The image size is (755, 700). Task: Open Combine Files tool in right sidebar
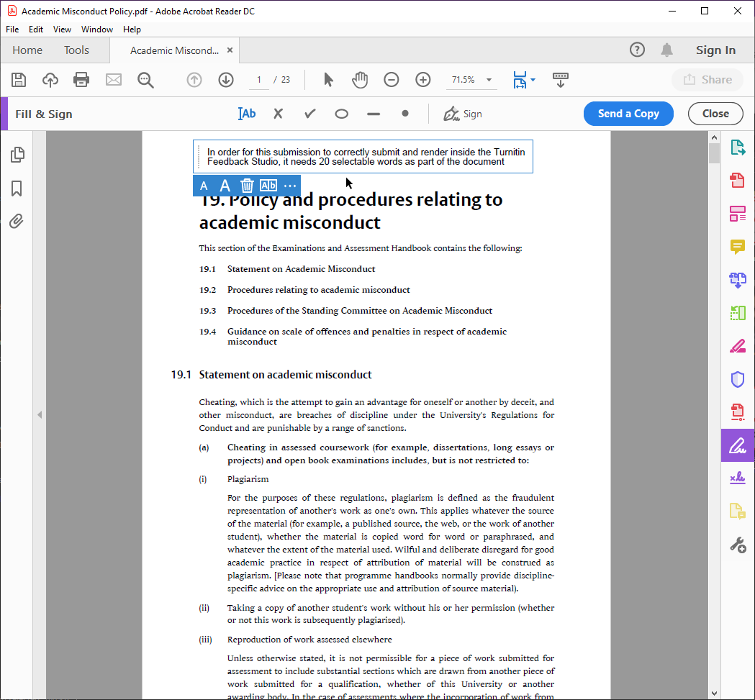point(738,280)
